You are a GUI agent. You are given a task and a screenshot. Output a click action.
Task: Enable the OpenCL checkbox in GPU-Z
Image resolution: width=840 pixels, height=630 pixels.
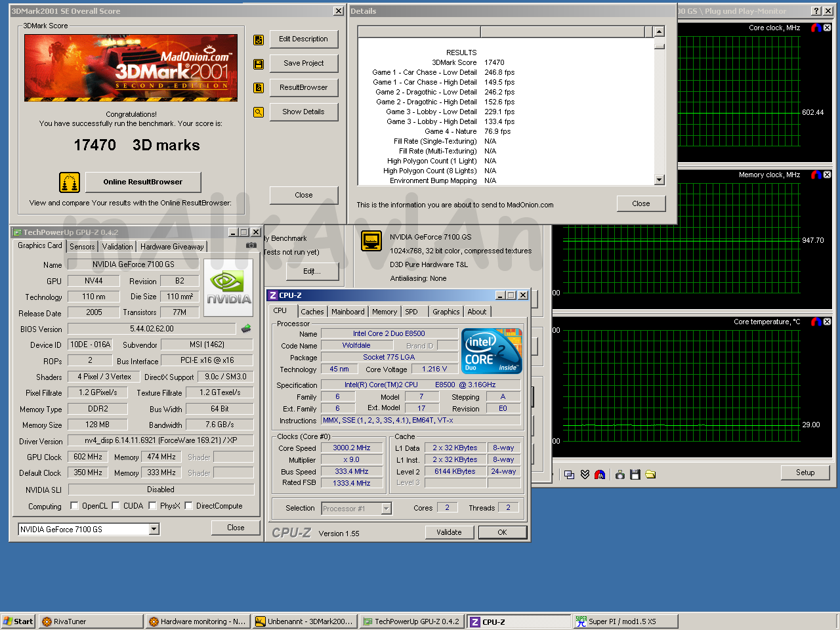[74, 506]
